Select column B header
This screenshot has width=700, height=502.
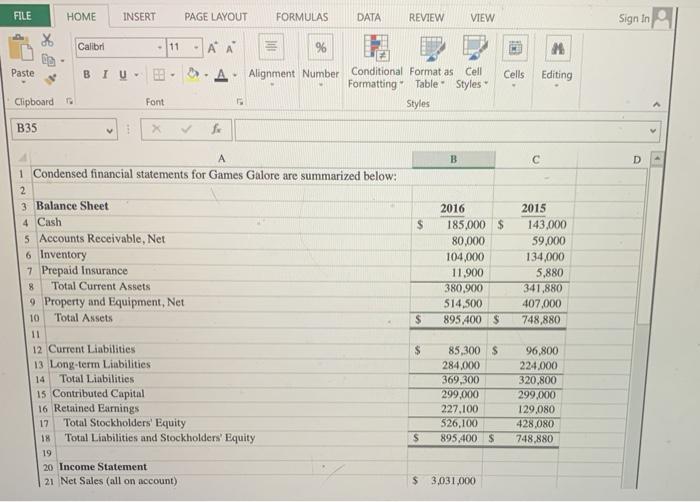[454, 159]
